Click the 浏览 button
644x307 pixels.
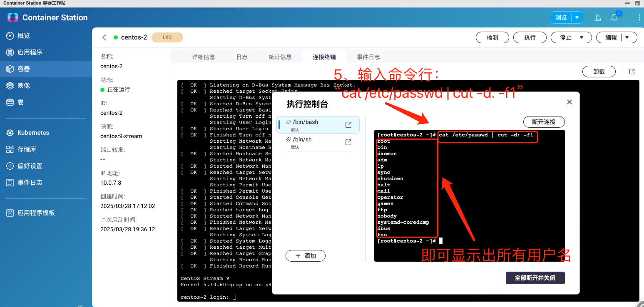tap(561, 17)
